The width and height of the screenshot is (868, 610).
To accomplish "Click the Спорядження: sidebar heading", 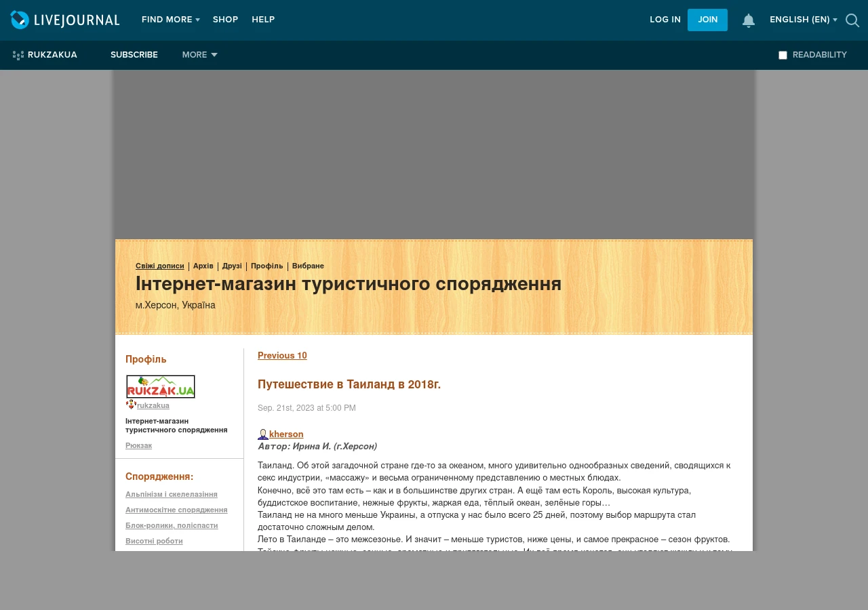I will [x=159, y=477].
